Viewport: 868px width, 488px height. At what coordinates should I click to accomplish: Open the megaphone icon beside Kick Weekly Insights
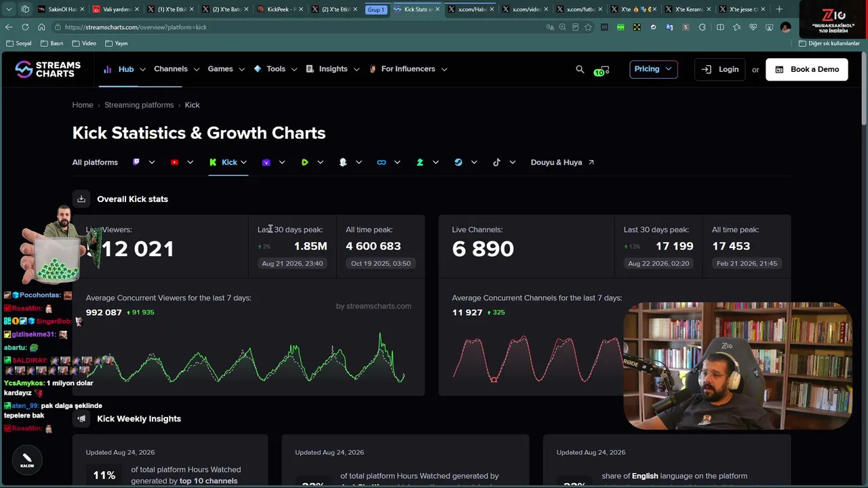pyautogui.click(x=81, y=419)
